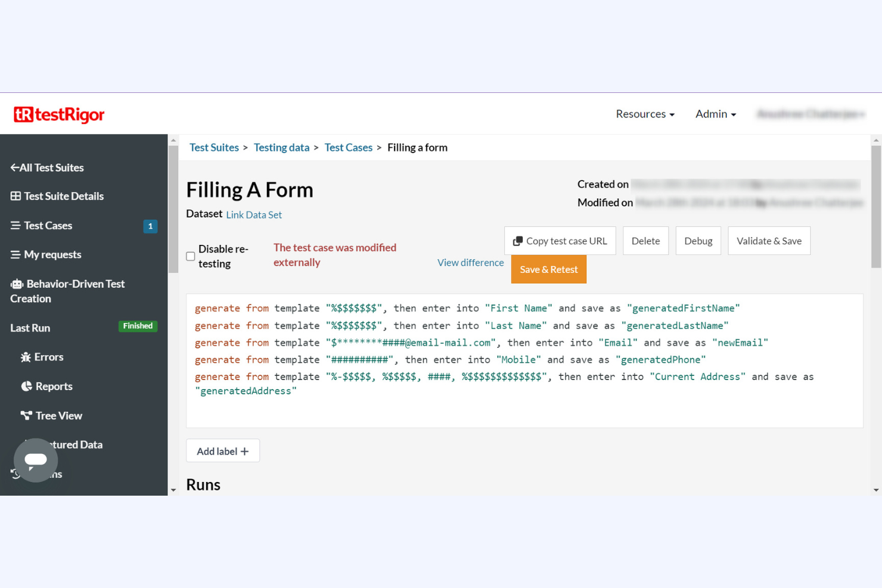Image resolution: width=882 pixels, height=588 pixels.
Task: Open the View difference link
Action: [x=470, y=263]
